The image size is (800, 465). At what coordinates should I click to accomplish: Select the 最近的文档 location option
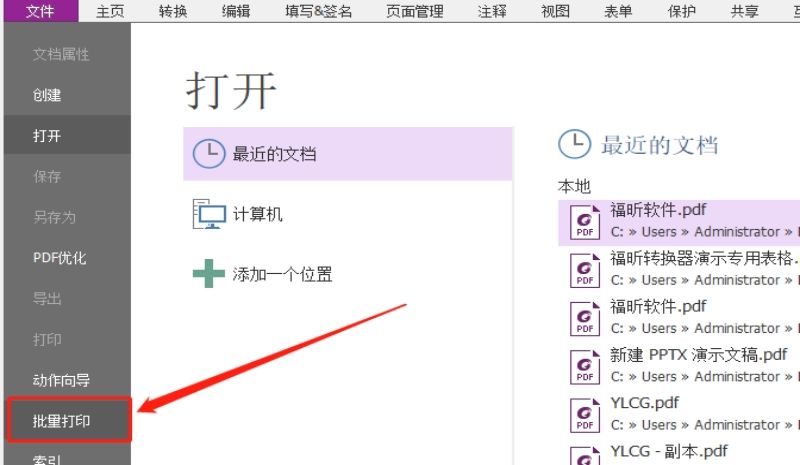(347, 154)
